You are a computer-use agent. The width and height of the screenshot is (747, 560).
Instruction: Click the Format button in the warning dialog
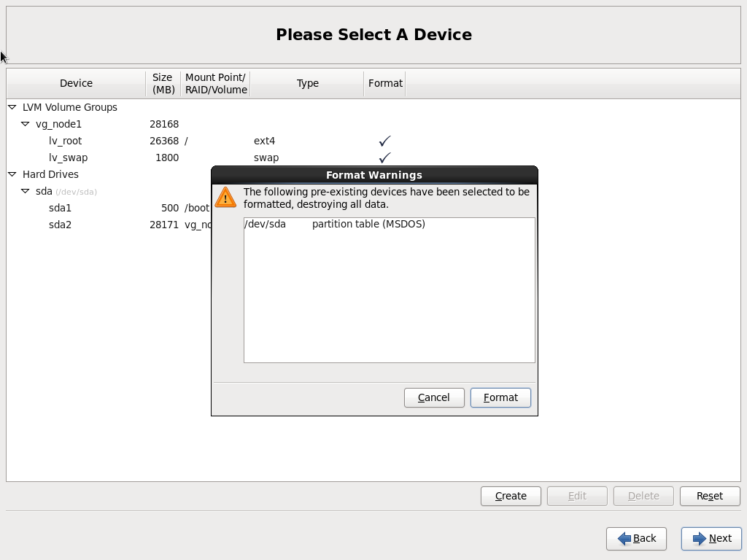(x=500, y=397)
